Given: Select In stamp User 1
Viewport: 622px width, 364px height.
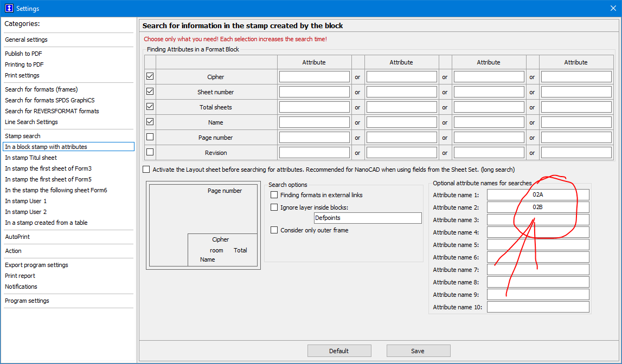Looking at the screenshot, I should [26, 201].
